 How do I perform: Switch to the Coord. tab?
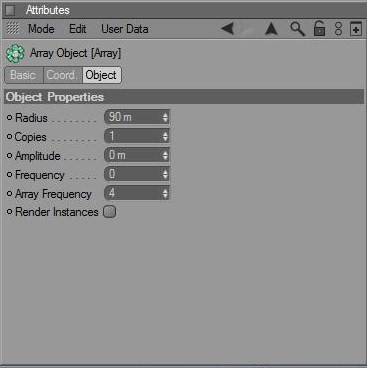tap(62, 75)
